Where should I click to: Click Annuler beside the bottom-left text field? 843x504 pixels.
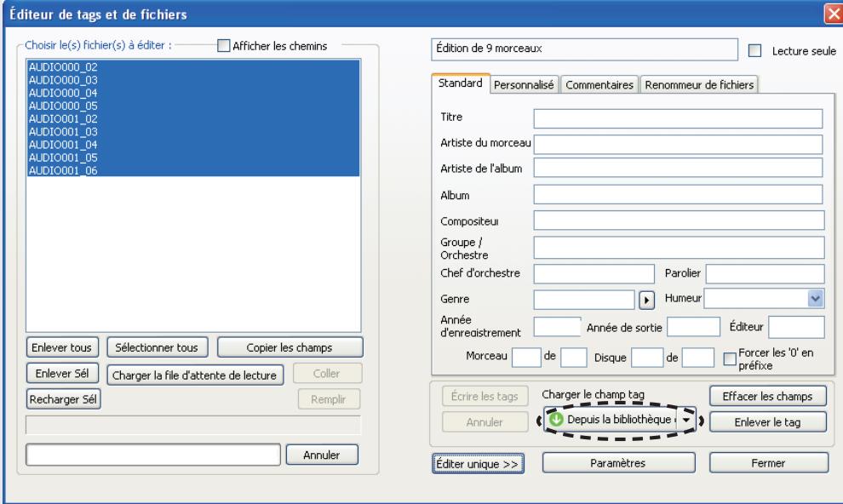[322, 455]
